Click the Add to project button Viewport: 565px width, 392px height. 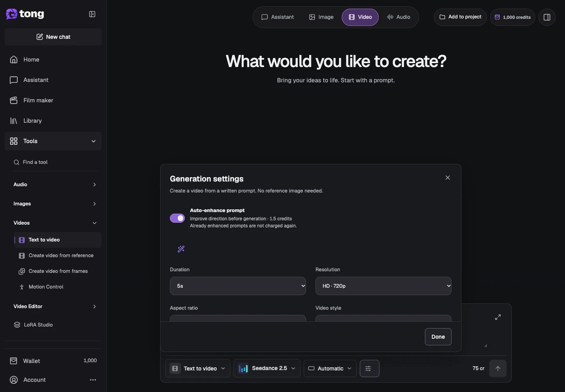coord(460,17)
